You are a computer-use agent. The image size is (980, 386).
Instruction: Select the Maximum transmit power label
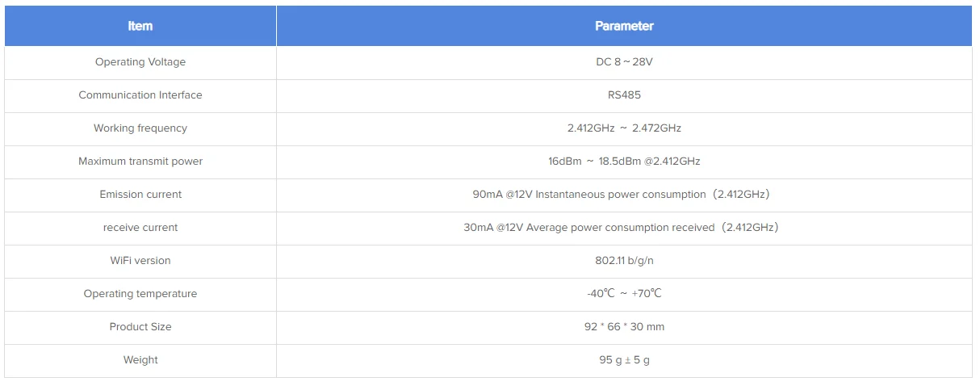click(x=140, y=162)
